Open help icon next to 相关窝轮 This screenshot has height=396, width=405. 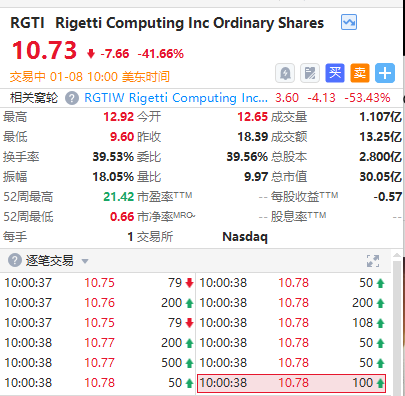click(x=72, y=98)
